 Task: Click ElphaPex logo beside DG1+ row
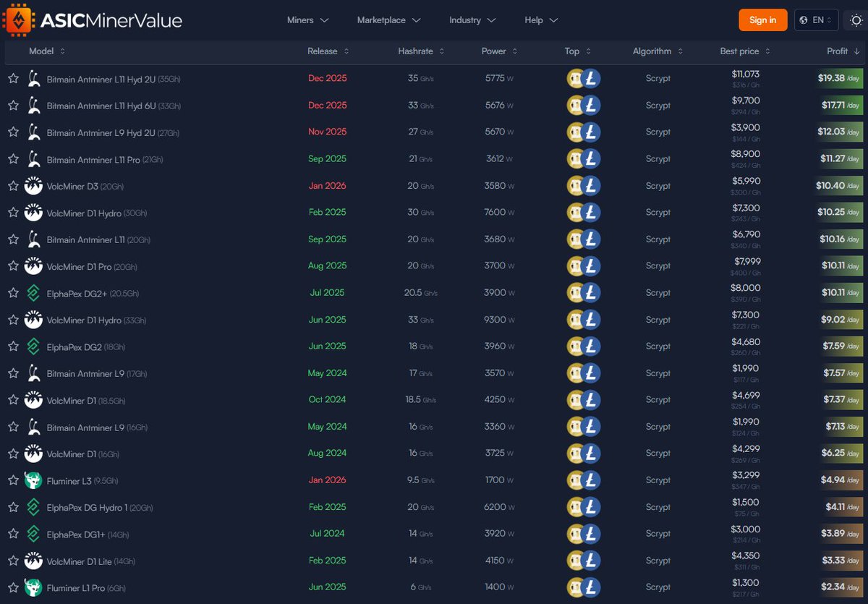[33, 534]
